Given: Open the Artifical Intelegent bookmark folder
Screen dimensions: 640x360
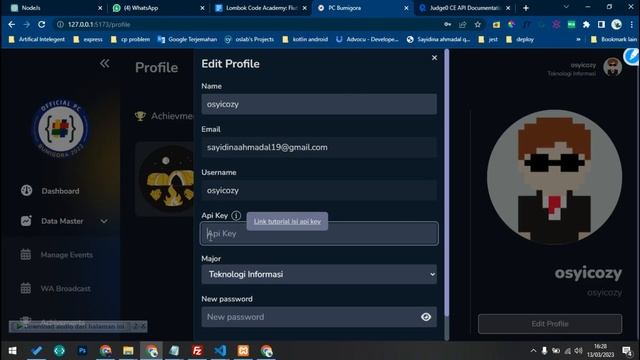Looking at the screenshot, I should point(37,39).
